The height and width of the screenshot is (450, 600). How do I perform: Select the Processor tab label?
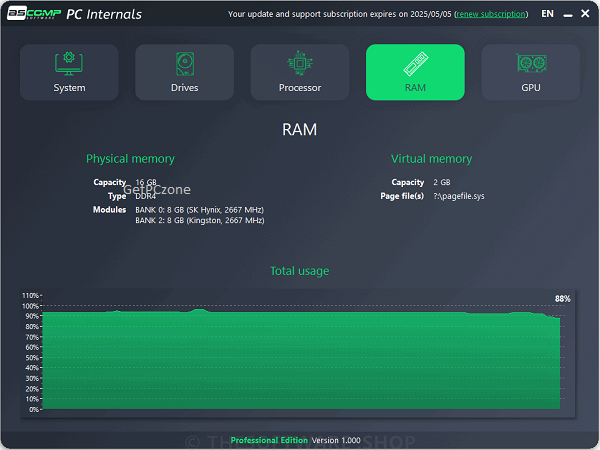click(x=300, y=88)
